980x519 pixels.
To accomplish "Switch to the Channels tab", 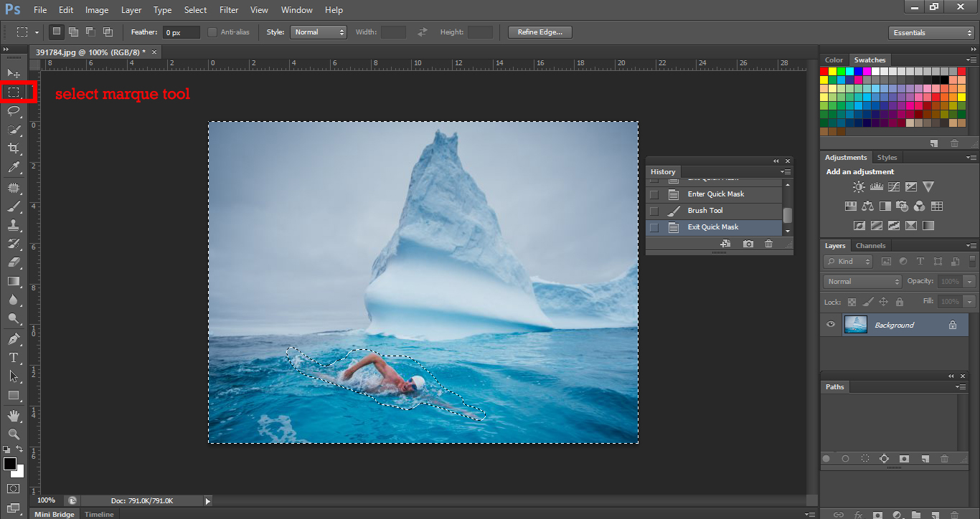I will click(x=870, y=246).
